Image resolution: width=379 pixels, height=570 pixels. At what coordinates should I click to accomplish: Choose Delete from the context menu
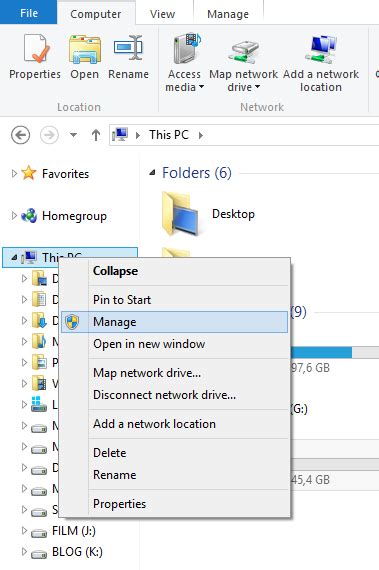tap(174, 453)
